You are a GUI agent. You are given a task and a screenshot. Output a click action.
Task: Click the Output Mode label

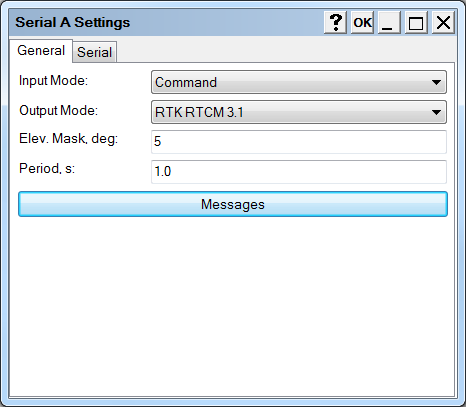tap(59, 111)
